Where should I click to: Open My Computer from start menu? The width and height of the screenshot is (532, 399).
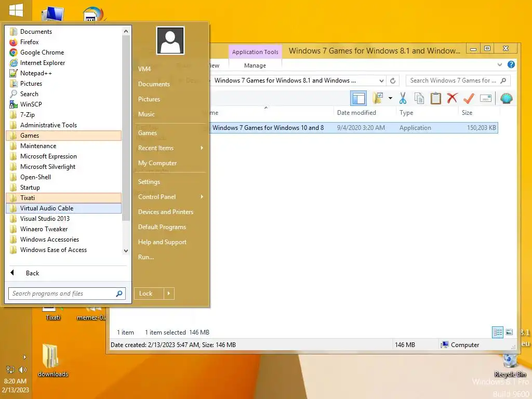click(170, 163)
